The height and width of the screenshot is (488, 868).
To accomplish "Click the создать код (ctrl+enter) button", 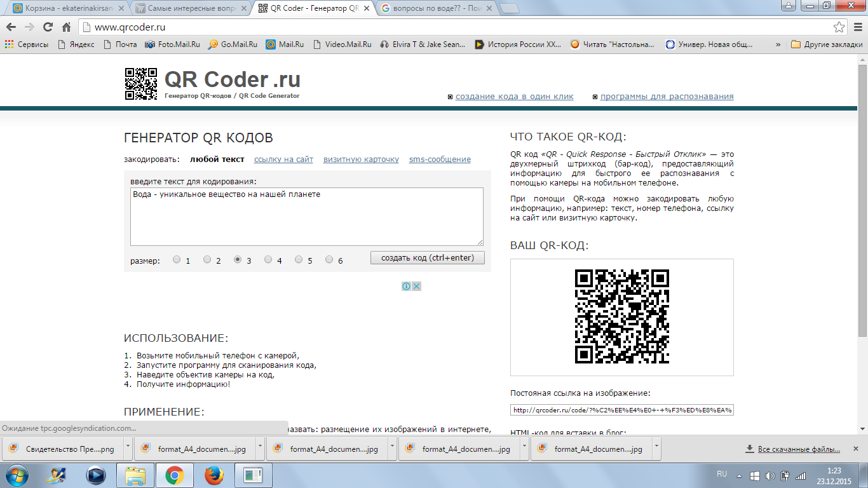I will point(428,258).
